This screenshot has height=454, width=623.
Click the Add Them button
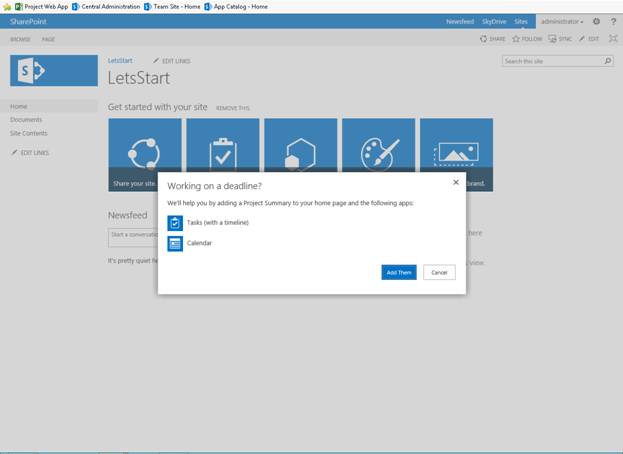coord(399,272)
